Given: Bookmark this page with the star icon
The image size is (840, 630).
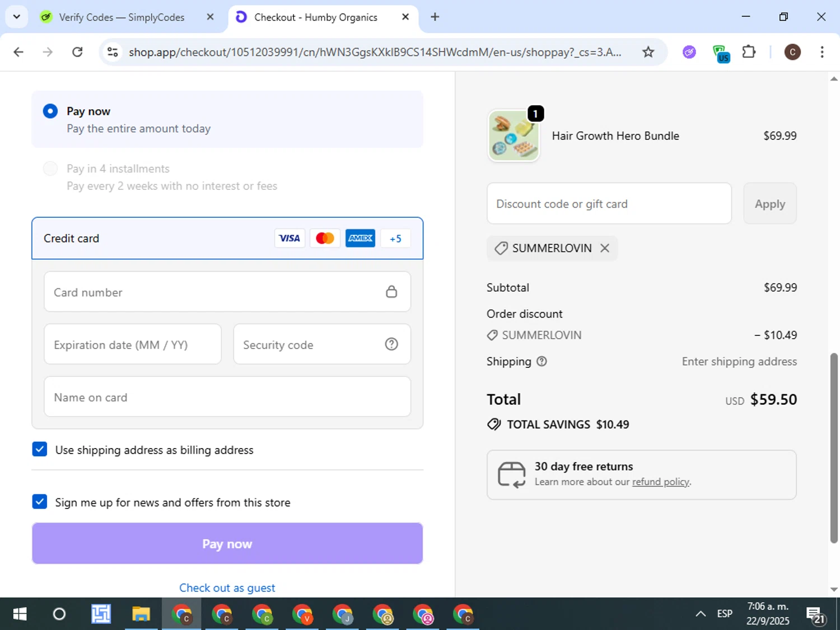Looking at the screenshot, I should click(x=648, y=52).
